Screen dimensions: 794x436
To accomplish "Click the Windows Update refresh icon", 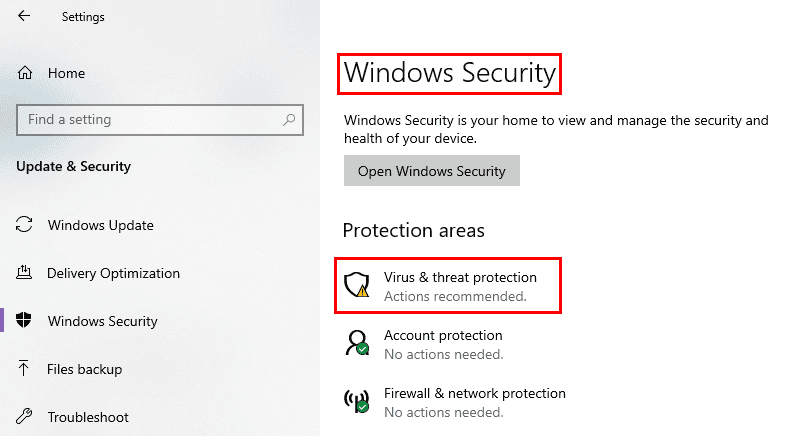I will [24, 224].
